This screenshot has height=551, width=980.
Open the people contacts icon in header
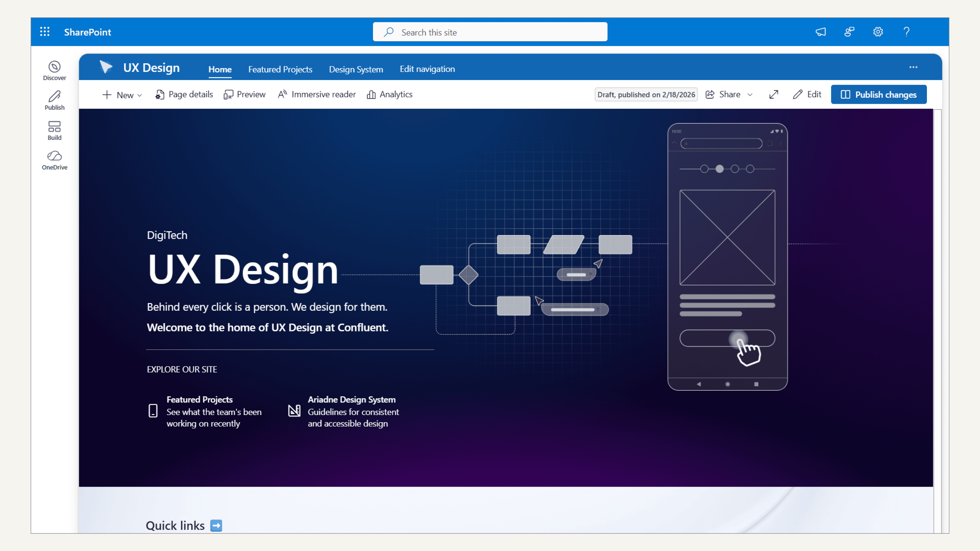tap(849, 32)
